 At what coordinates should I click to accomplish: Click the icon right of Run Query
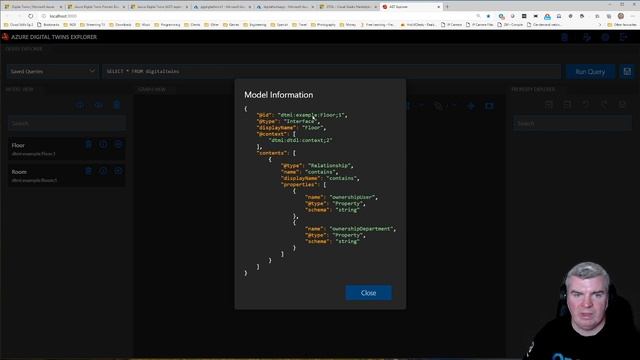click(x=627, y=71)
